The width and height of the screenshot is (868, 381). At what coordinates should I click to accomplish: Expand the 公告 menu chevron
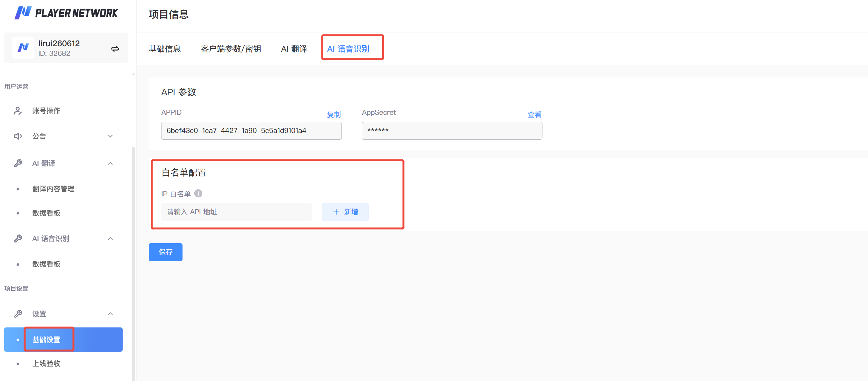(x=110, y=136)
